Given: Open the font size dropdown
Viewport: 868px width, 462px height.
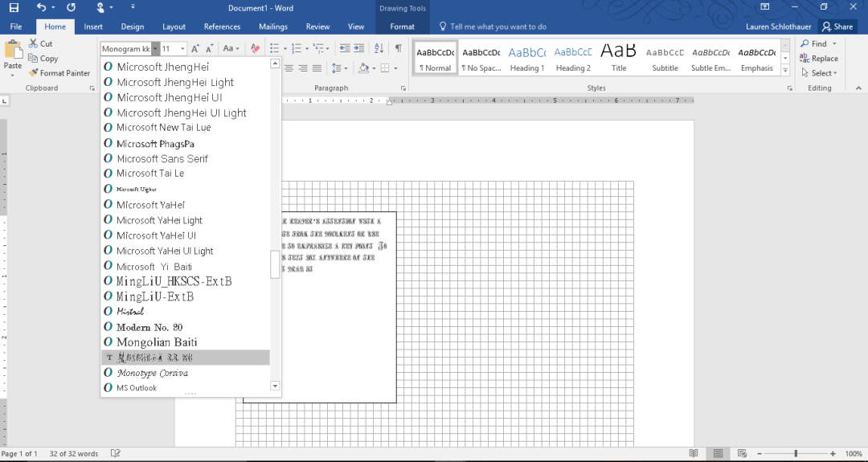Looking at the screenshot, I should coord(182,49).
